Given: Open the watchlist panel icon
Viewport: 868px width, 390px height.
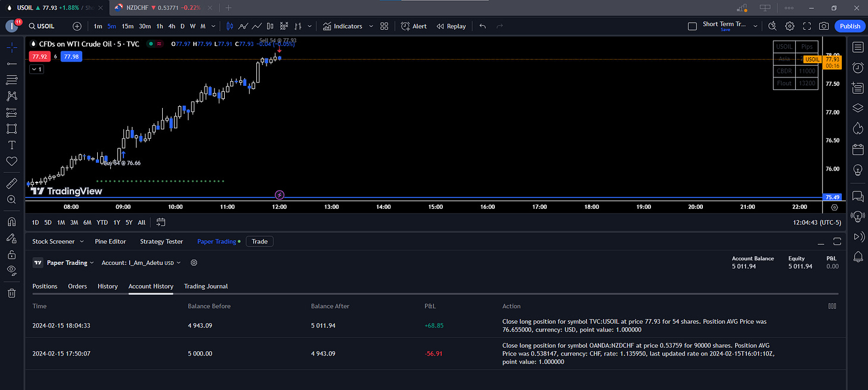Looking at the screenshot, I should tap(858, 47).
